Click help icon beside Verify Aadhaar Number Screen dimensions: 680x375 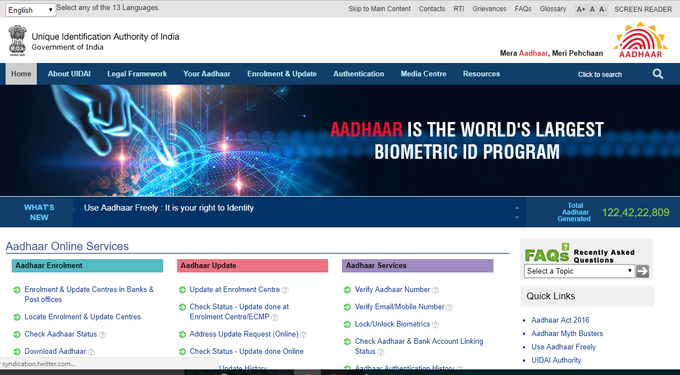[435, 290]
